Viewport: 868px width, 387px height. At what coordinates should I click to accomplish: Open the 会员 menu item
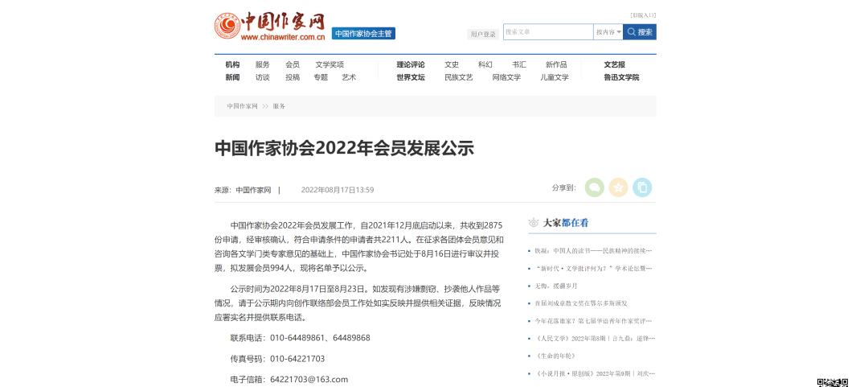(x=293, y=64)
